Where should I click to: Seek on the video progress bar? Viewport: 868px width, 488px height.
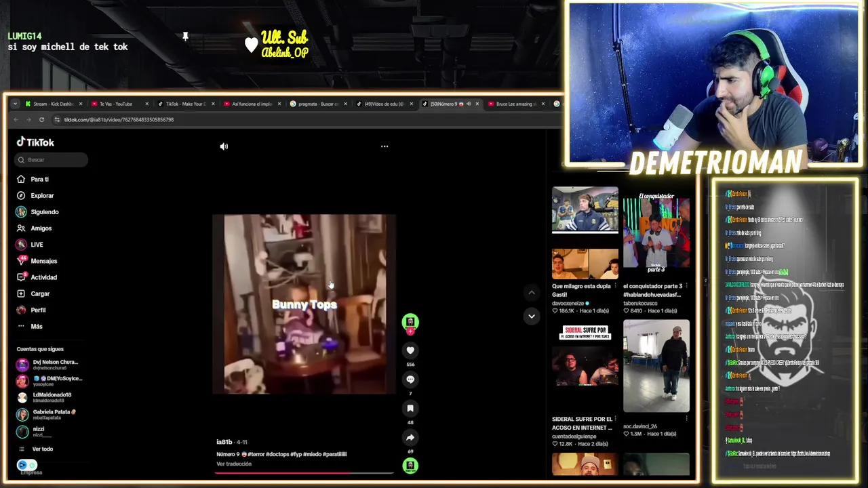304,472
